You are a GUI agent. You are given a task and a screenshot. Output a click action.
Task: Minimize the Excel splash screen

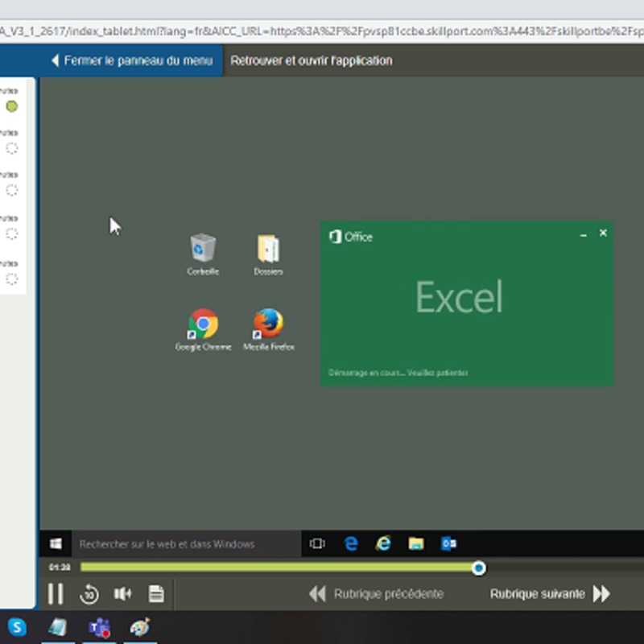(x=583, y=235)
